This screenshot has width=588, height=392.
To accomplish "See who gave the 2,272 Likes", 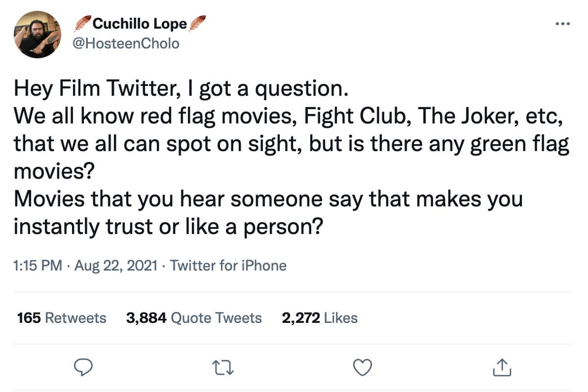I will 319,318.
